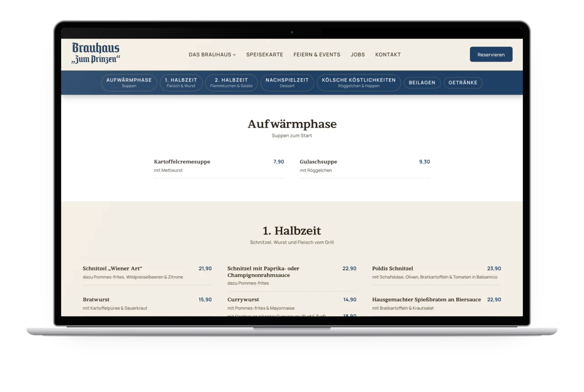Click the Aufwärmphase section heading
The image size is (584, 392).
point(292,124)
